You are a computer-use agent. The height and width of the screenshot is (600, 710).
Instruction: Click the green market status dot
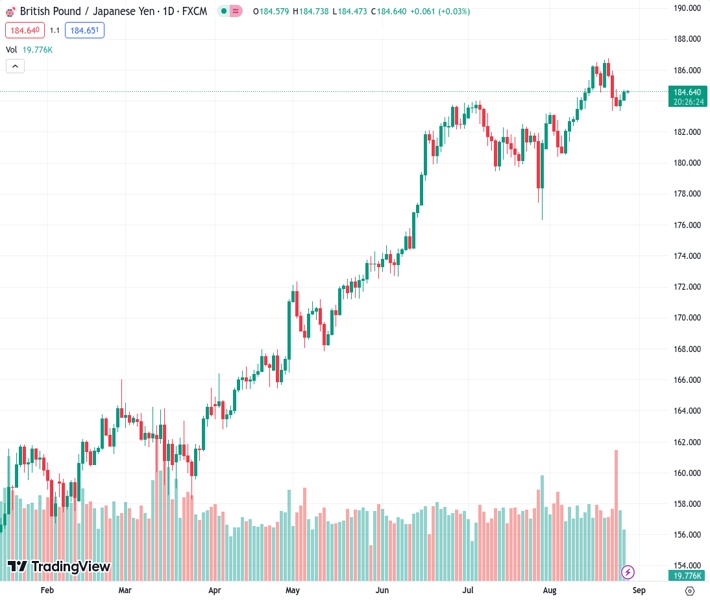click(x=224, y=11)
